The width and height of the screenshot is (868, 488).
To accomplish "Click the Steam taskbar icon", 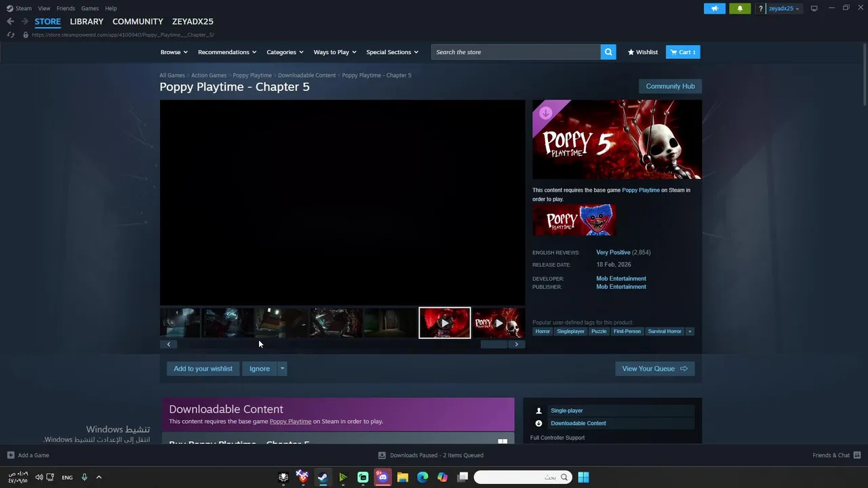I will [323, 477].
